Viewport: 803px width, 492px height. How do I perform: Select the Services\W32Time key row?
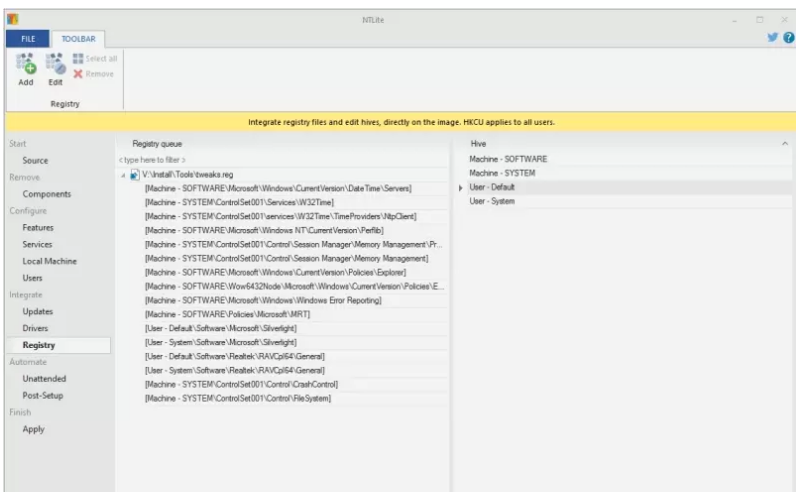click(239, 202)
